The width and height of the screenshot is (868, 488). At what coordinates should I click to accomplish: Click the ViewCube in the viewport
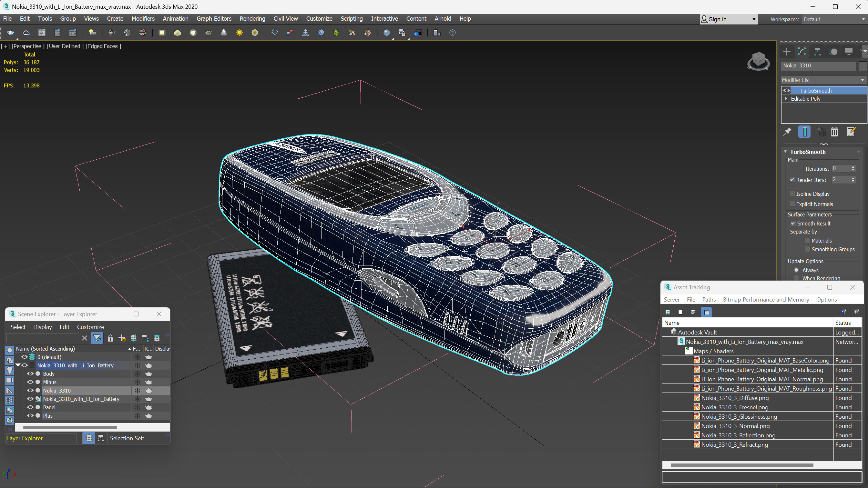[758, 61]
